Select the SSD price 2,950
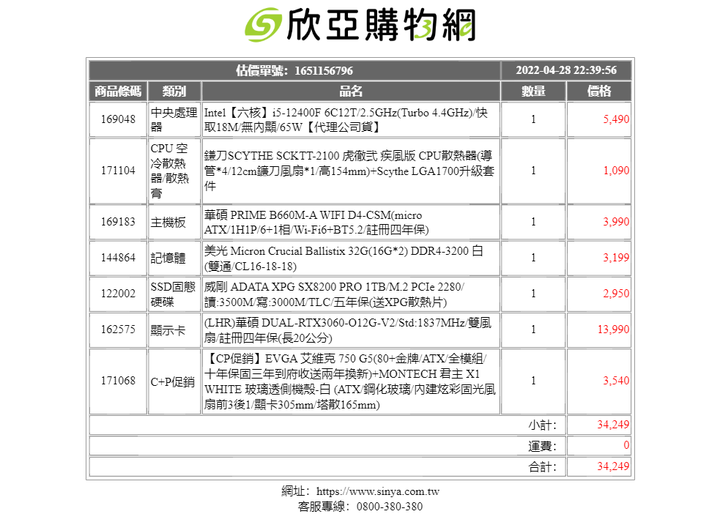 pos(616,294)
